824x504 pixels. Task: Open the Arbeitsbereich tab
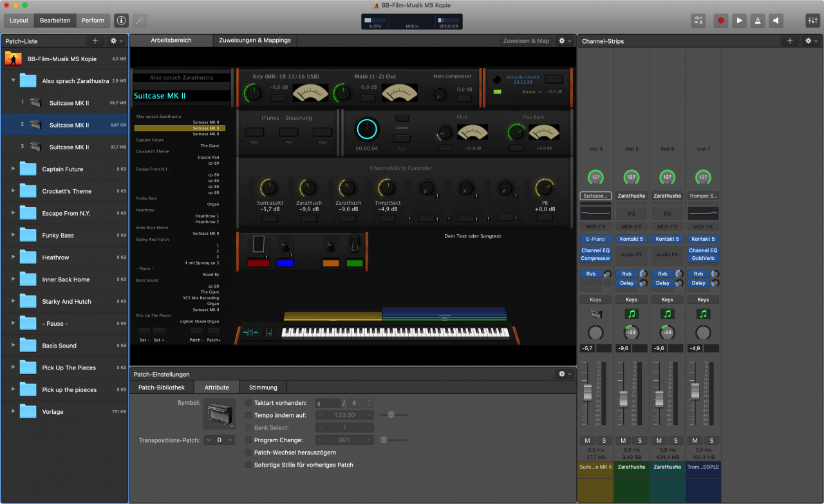tap(171, 40)
